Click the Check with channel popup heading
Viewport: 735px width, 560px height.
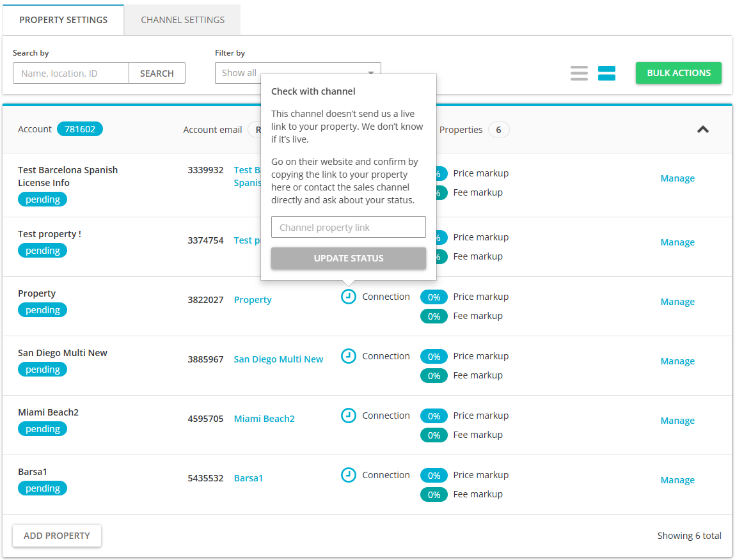(x=313, y=91)
